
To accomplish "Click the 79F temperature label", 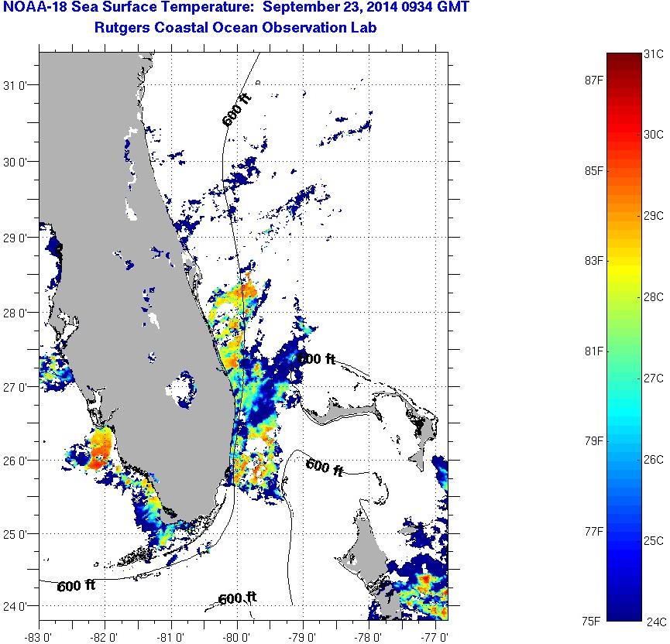I will click(596, 441).
